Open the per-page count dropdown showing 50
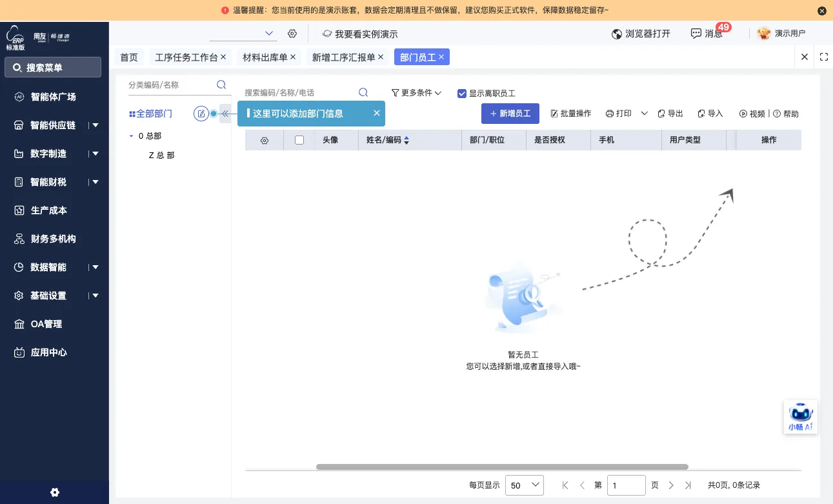Screen dimensions: 833x504 click(x=524, y=485)
